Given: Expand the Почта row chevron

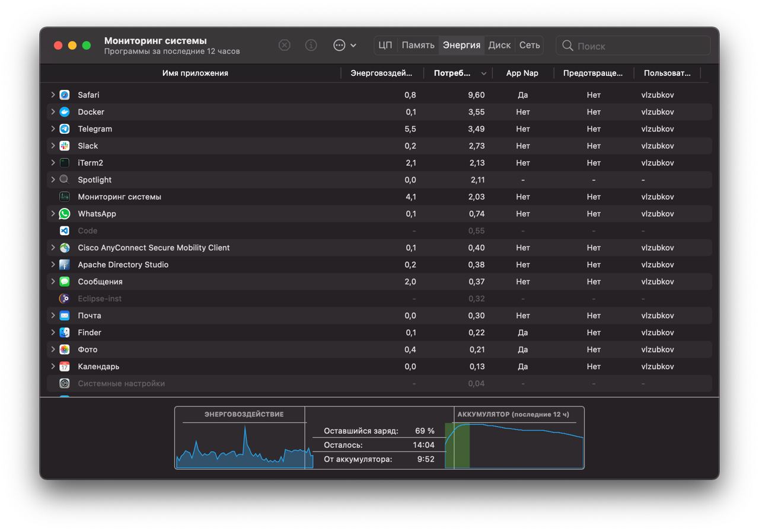Looking at the screenshot, I should coord(53,316).
